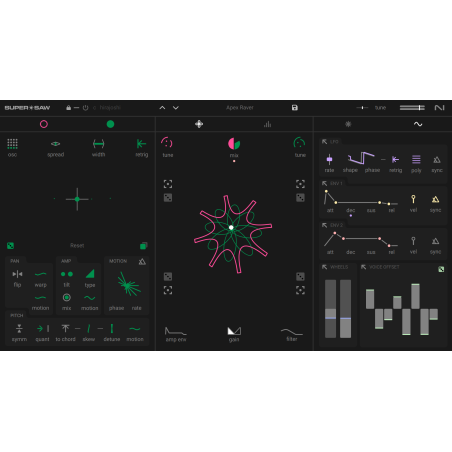Toggle the power icon in header
Screen dimensions: 452x452
86,108
